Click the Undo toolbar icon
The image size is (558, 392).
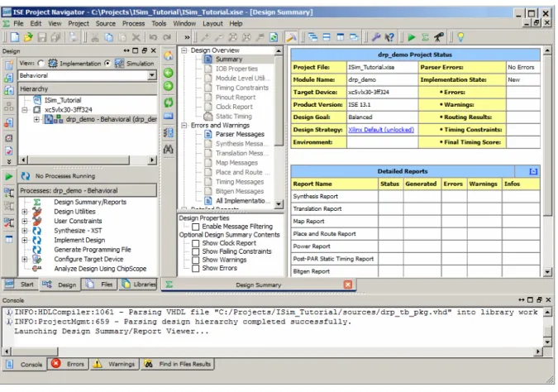(153, 37)
